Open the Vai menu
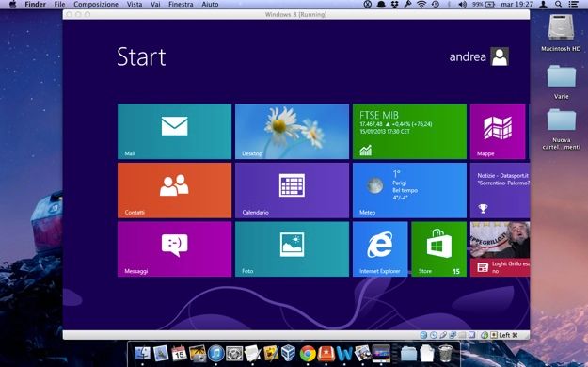 [x=155, y=4]
